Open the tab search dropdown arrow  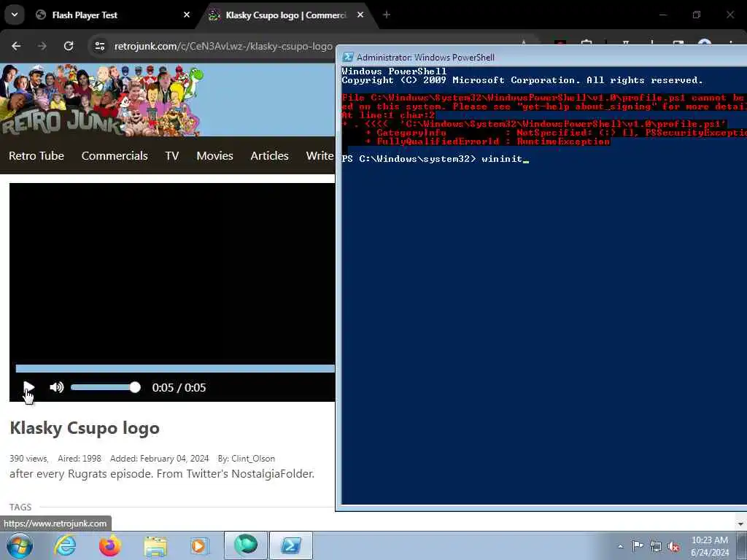(x=15, y=15)
